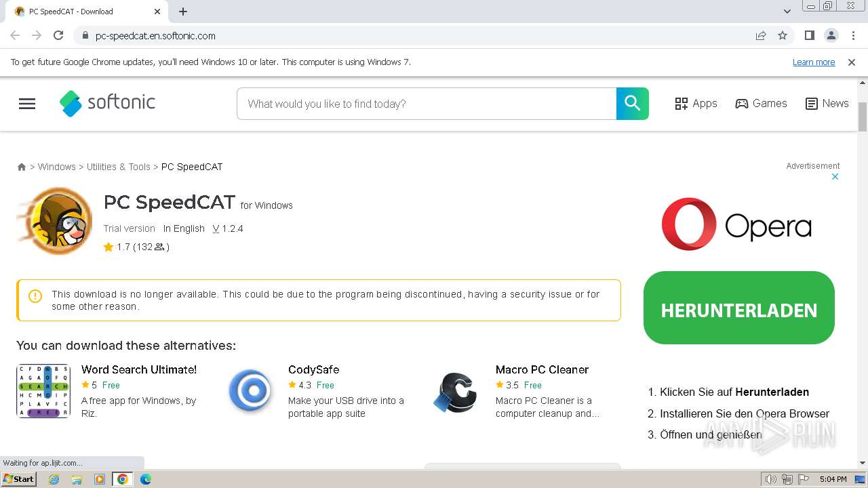868x488 pixels.
Task: Open Windows breadcrumb link
Action: click(57, 167)
